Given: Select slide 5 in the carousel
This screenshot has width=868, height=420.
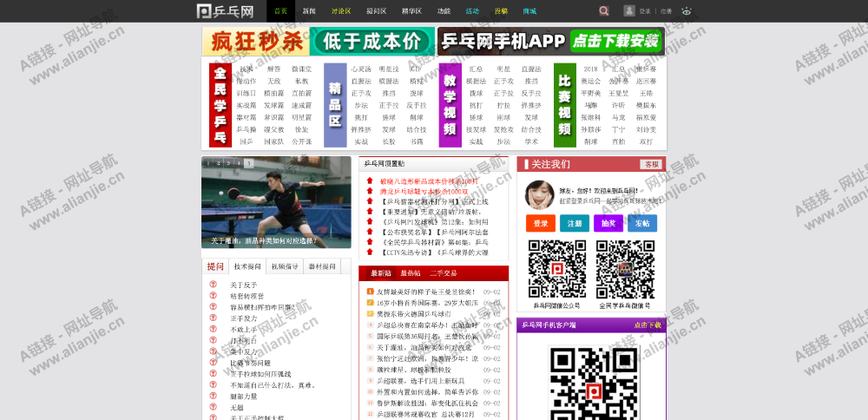Looking at the screenshot, I should [x=248, y=163].
